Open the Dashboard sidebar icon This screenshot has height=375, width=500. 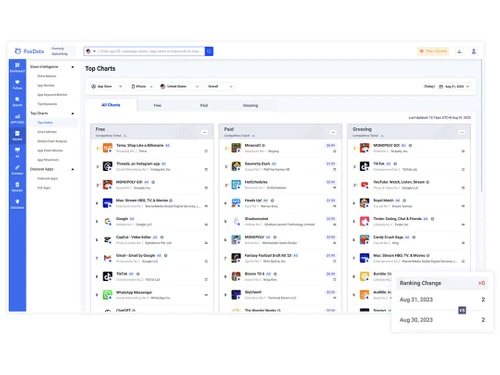pos(17,67)
